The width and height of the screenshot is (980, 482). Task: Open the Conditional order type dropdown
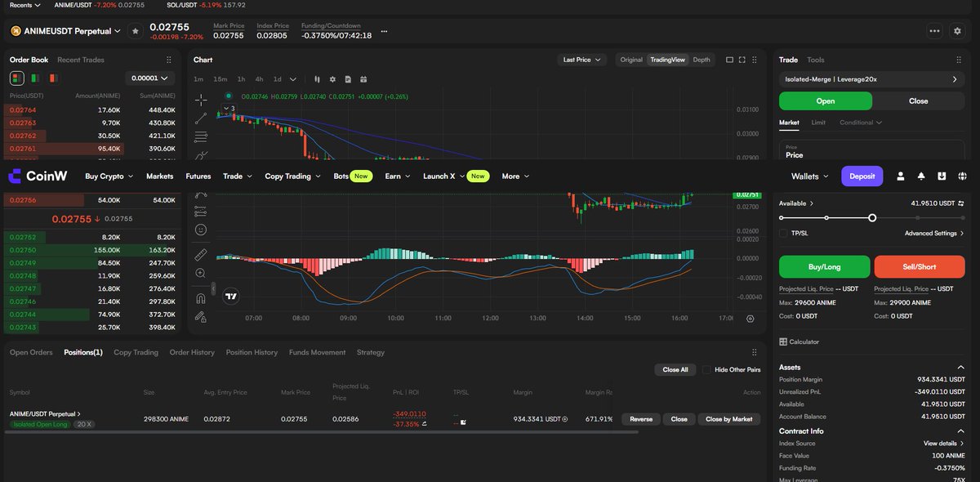[861, 123]
